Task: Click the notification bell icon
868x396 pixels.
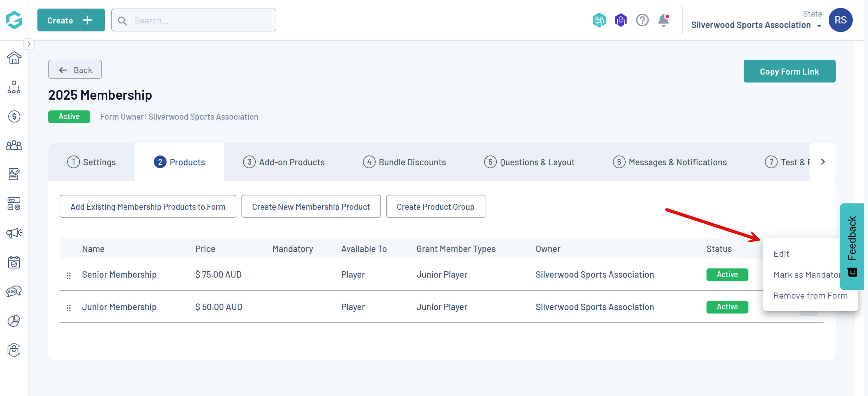Action: (663, 20)
